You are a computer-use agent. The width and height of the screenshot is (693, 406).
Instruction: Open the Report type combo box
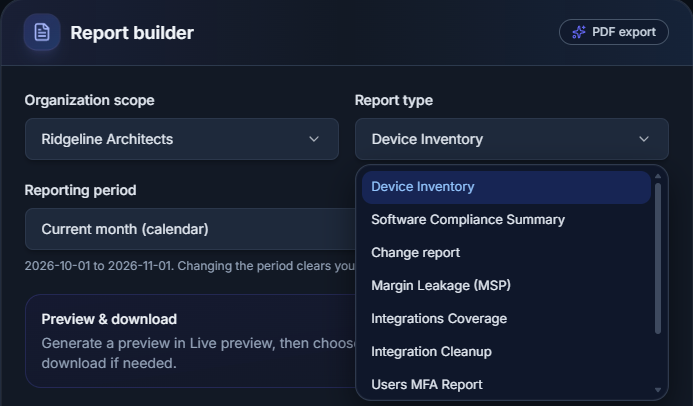click(x=511, y=139)
